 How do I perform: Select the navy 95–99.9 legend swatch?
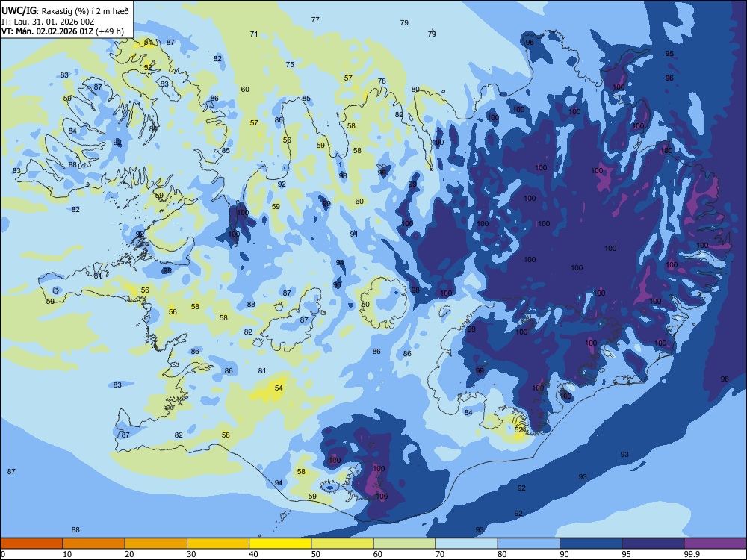point(653,544)
